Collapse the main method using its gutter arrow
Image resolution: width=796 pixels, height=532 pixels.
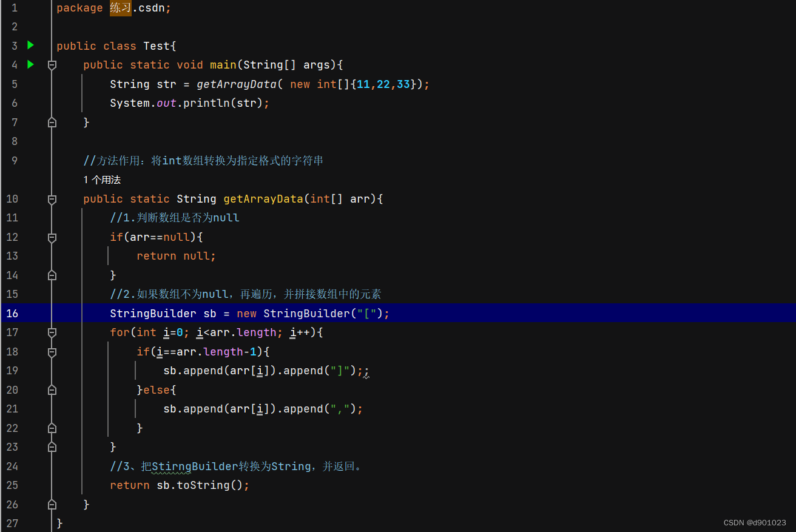click(52, 64)
